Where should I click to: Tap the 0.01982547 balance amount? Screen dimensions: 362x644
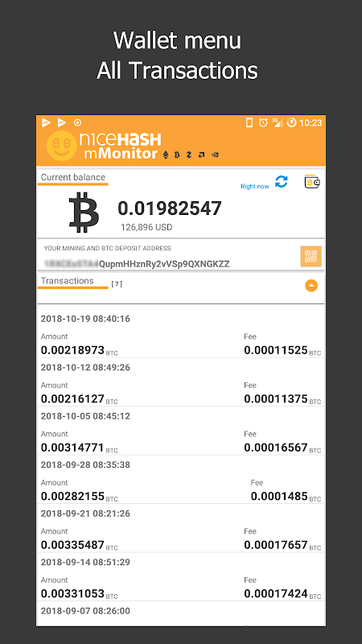[x=170, y=208]
